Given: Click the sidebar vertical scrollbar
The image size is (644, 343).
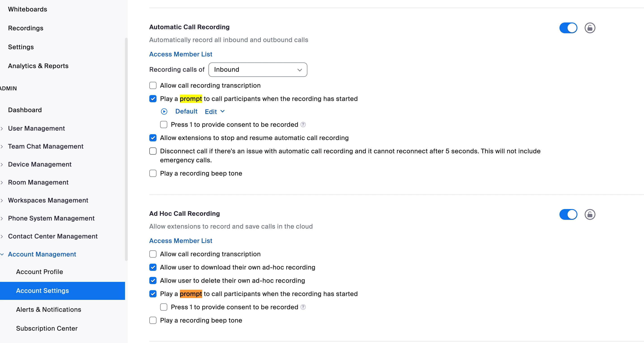Looking at the screenshot, I should [x=126, y=150].
